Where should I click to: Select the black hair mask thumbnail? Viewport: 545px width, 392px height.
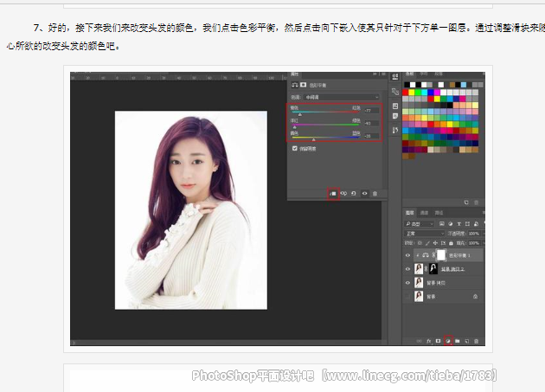433,268
